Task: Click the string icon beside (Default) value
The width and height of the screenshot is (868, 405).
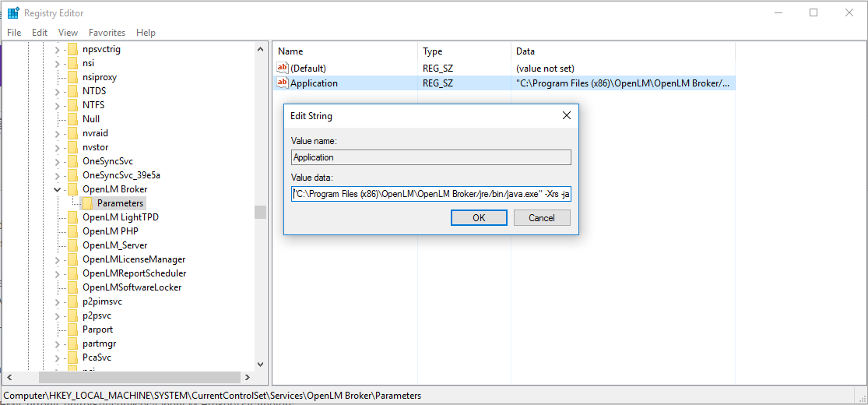Action: [x=283, y=69]
